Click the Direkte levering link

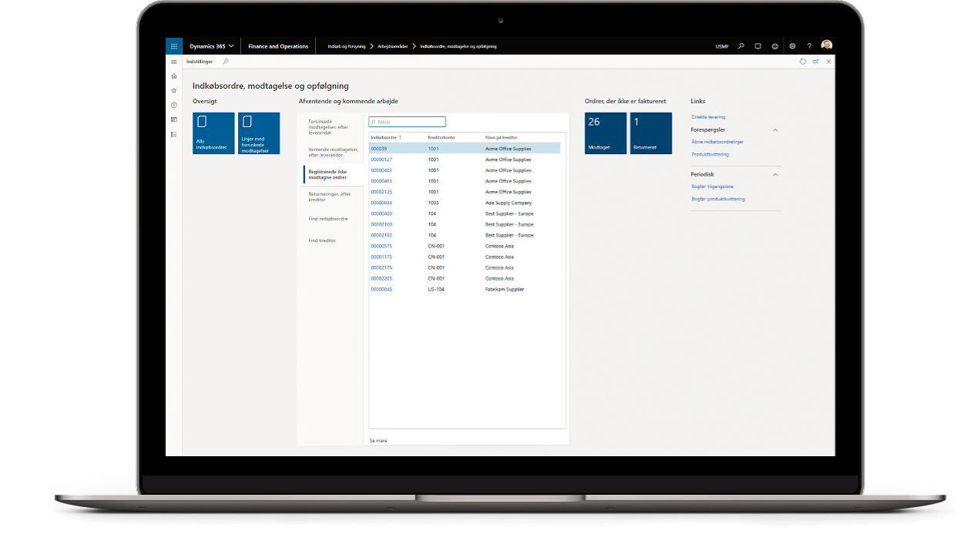click(708, 117)
